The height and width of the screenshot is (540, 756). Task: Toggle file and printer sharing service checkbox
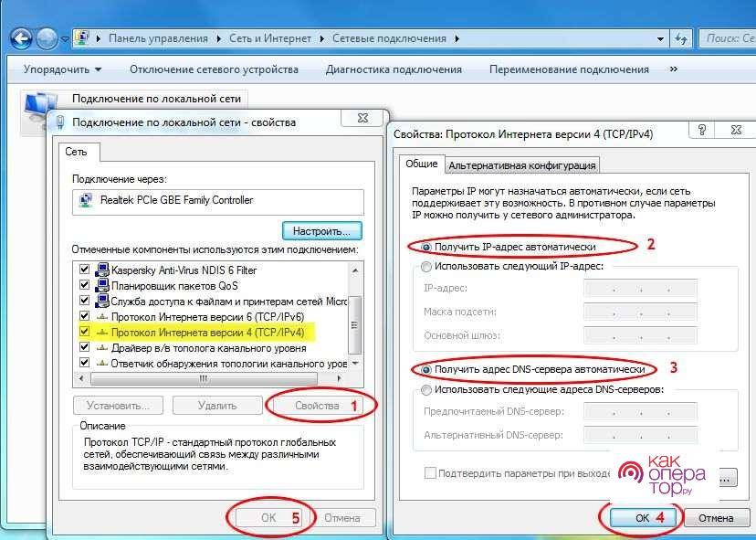pyautogui.click(x=84, y=301)
